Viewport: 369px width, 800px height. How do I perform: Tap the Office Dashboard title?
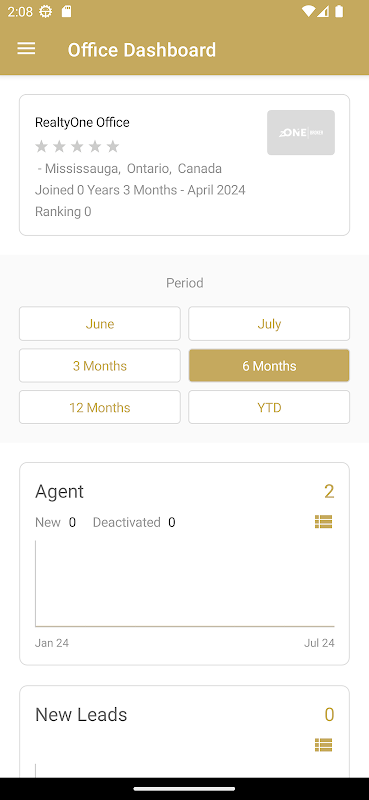pyautogui.click(x=142, y=50)
